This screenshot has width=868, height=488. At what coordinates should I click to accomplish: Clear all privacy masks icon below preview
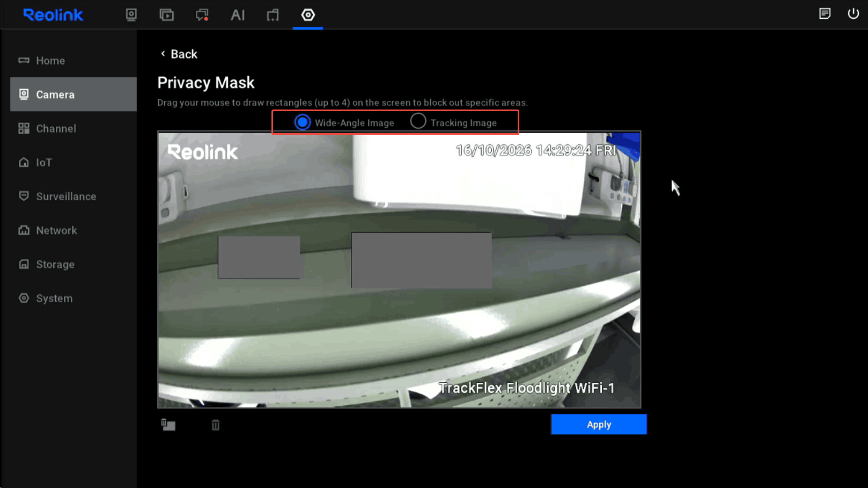(x=168, y=425)
